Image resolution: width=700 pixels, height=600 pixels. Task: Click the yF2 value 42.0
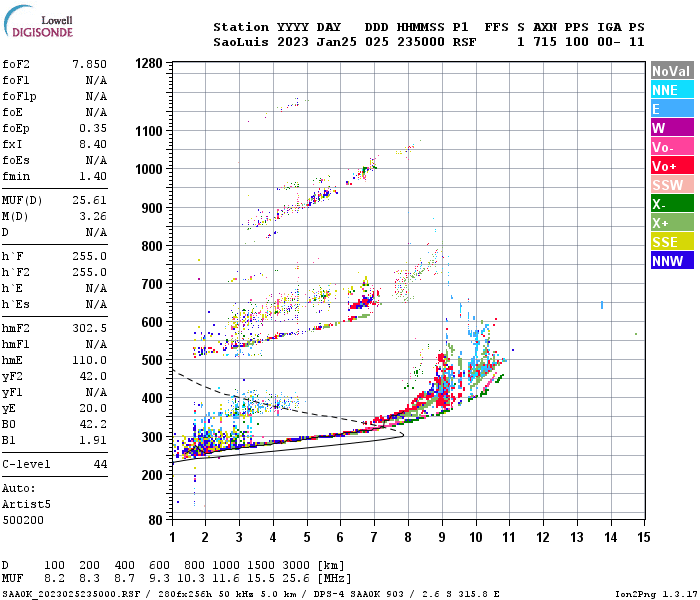93,376
